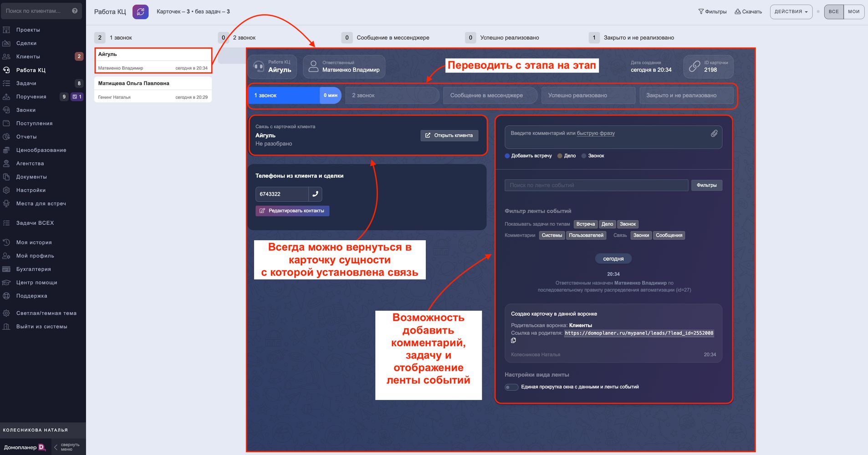The height and width of the screenshot is (455, 868).
Task: Select the active 1 звонок stage
Action: point(295,96)
